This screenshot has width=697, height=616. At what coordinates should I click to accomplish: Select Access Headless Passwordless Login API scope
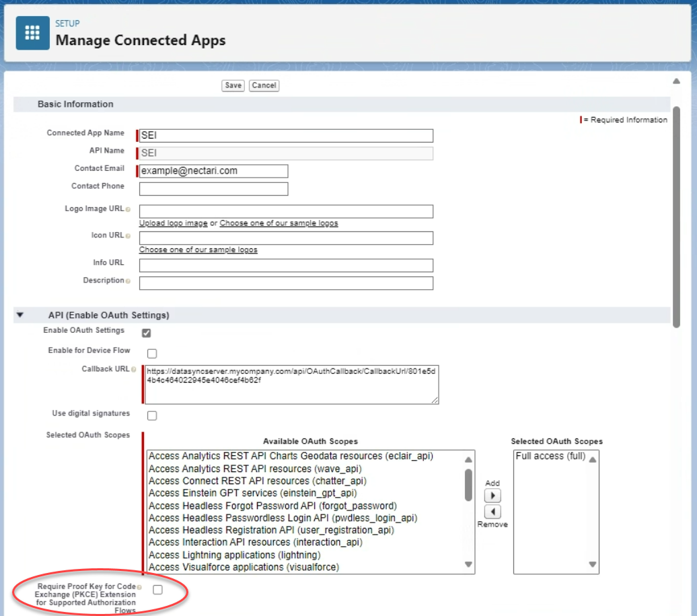click(283, 518)
